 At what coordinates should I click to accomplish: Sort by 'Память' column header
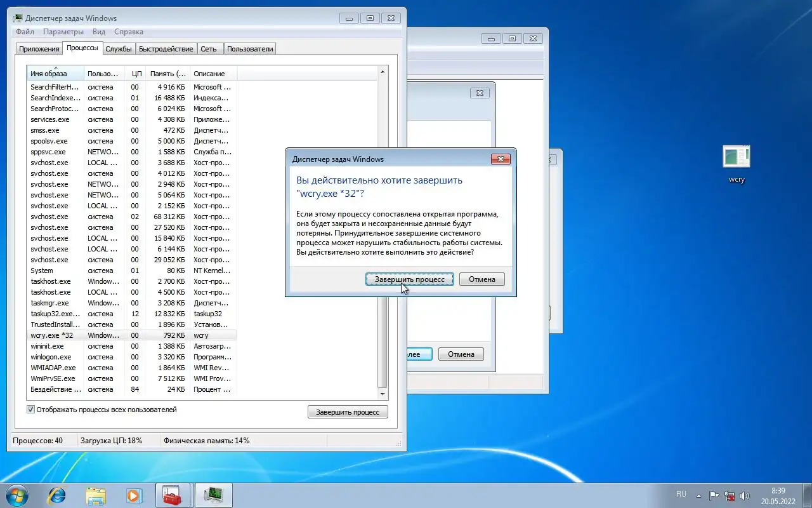tap(167, 73)
